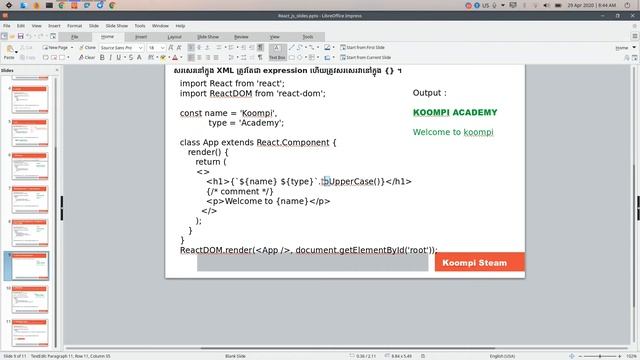Select the Ellipse shape tool

click(300, 58)
